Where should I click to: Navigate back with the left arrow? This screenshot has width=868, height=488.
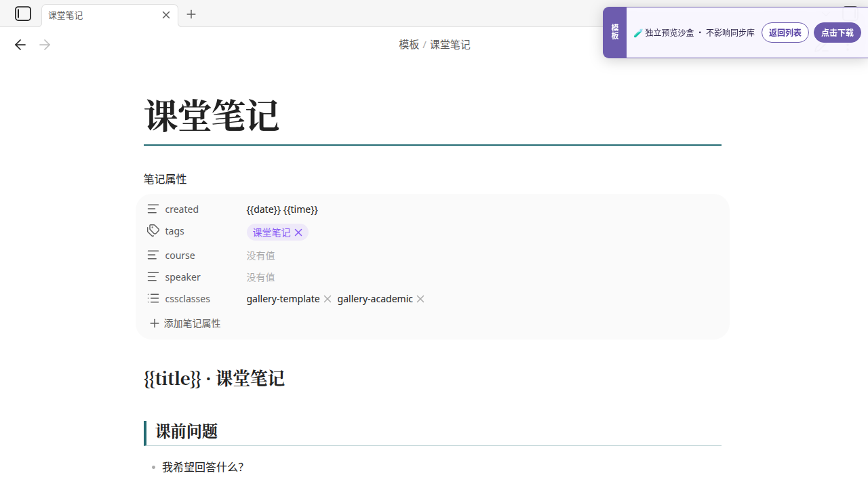click(20, 45)
